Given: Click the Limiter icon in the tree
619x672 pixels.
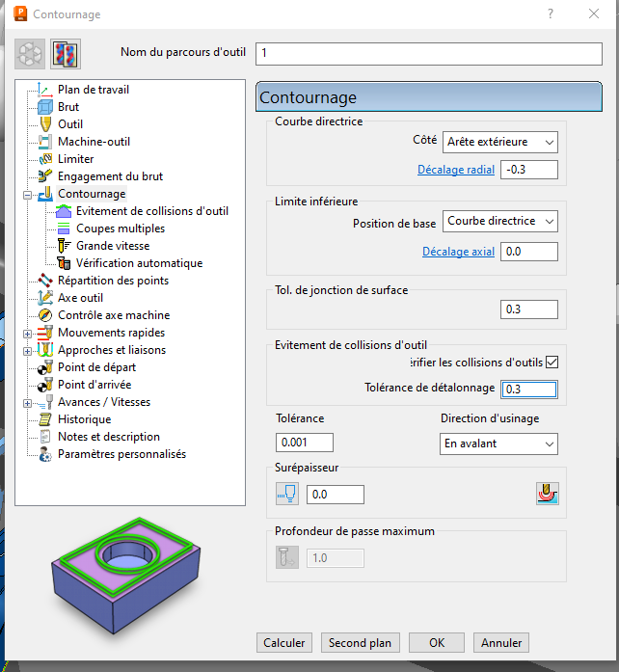Looking at the screenshot, I should pos(45,159).
